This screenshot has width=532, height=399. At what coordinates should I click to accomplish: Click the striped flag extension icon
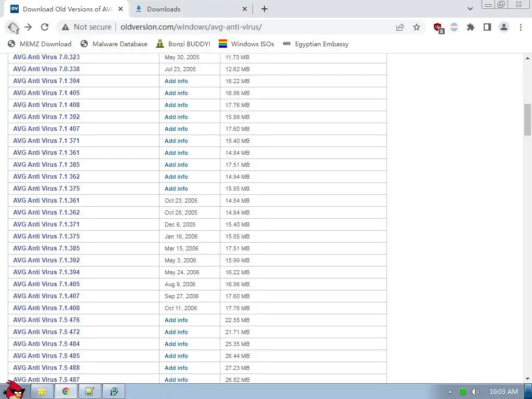click(x=454, y=27)
